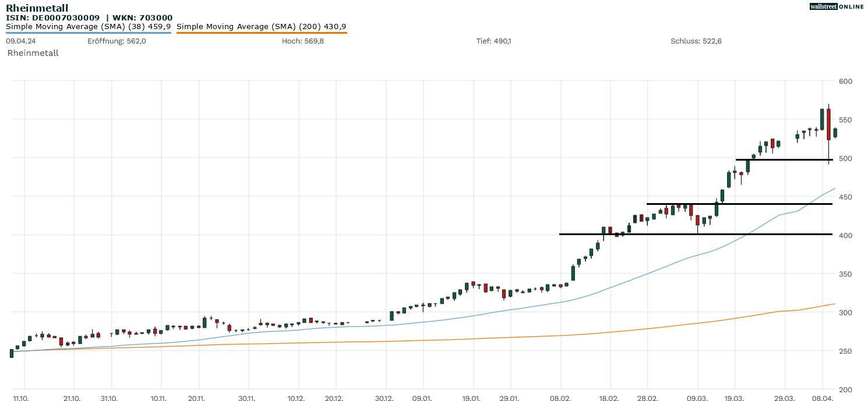Image resolution: width=868 pixels, height=401 pixels.
Task: Click the bold Rheinmetall chart title
Action: [37, 8]
